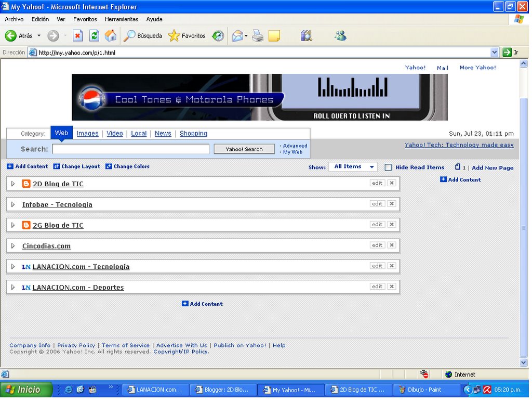The height and width of the screenshot is (402, 532).
Task: Switch to the News search category
Action: [x=163, y=134]
